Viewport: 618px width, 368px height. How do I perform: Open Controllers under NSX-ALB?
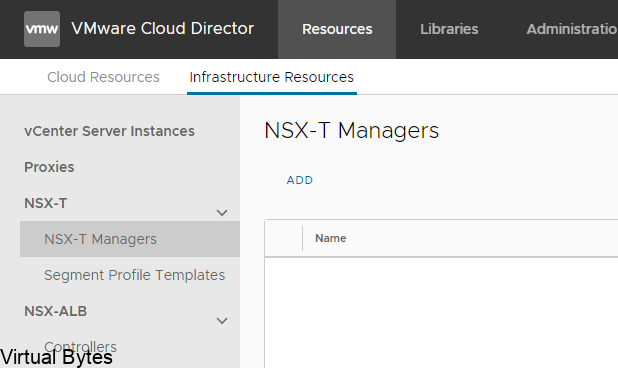click(80, 345)
